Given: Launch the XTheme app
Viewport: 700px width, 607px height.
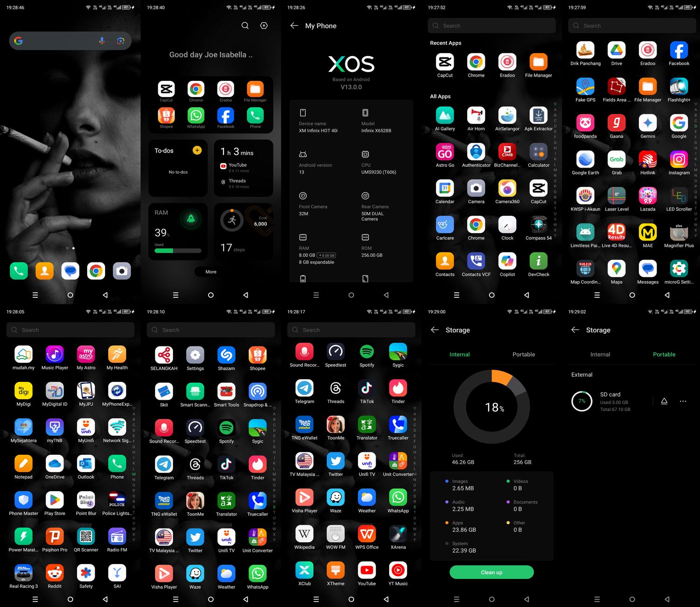Looking at the screenshot, I should point(336,570).
